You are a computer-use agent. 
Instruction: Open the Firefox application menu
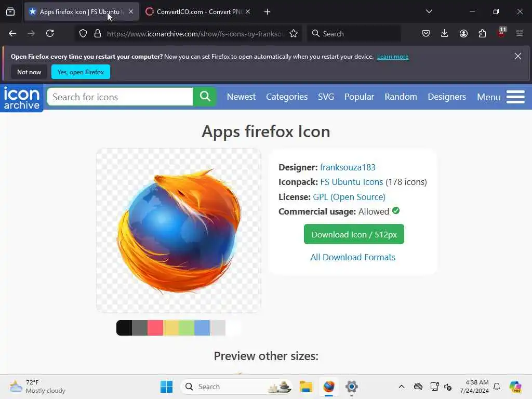point(520,33)
